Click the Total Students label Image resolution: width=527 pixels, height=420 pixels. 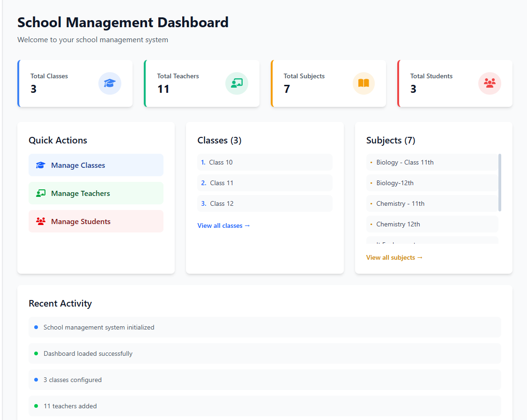point(431,76)
